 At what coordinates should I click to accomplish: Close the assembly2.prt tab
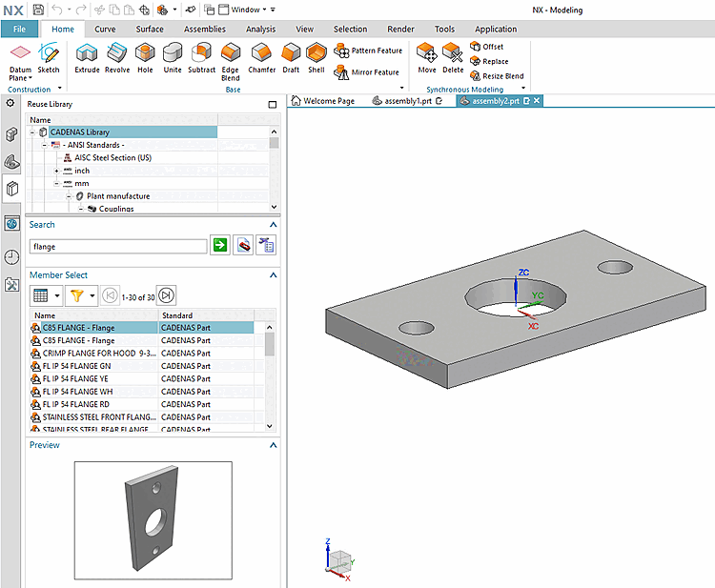[537, 101]
